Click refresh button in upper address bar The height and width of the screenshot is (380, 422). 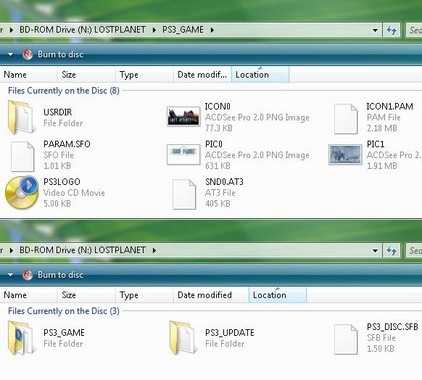point(391,30)
